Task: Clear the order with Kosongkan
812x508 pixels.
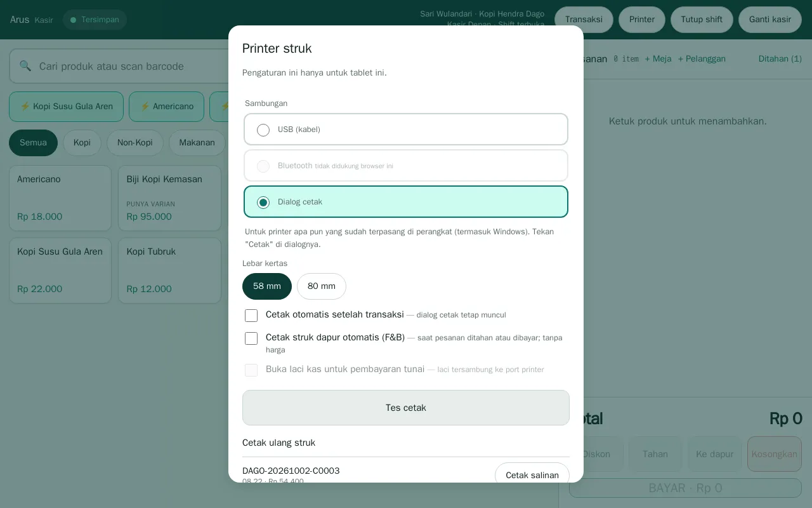Action: click(775, 454)
